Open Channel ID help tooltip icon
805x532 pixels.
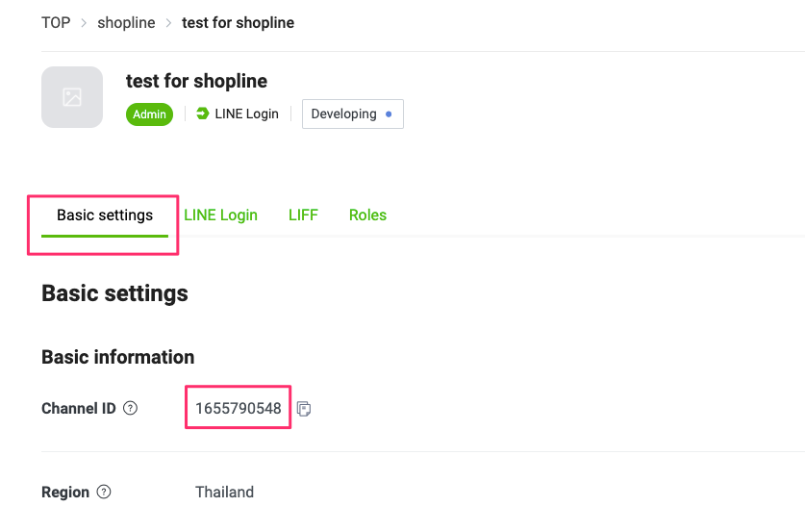pyautogui.click(x=131, y=408)
